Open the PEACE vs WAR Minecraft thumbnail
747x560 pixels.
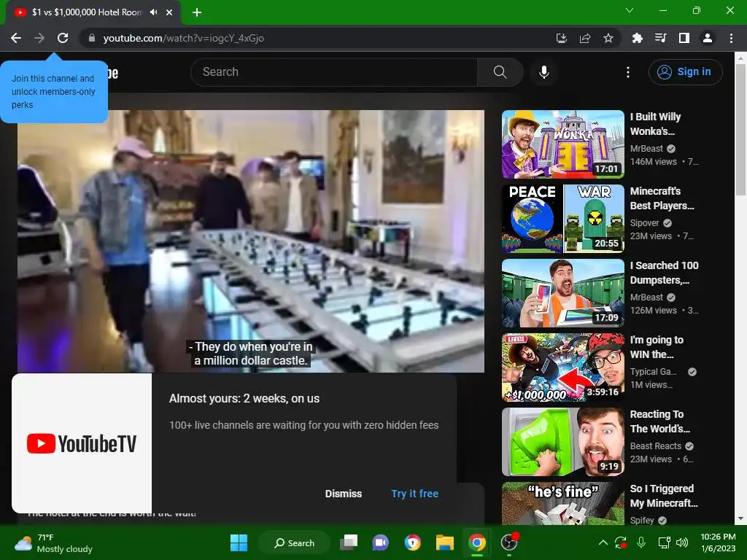(563, 219)
